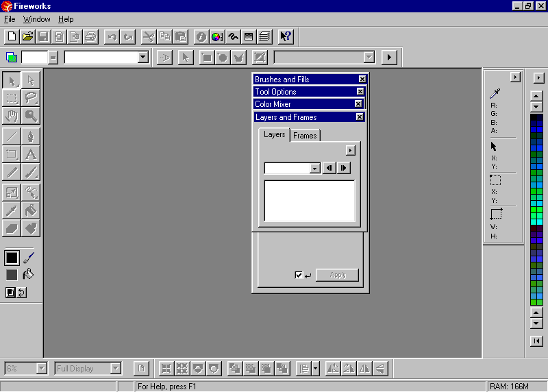Click the Save floppy disk icon

coord(43,37)
